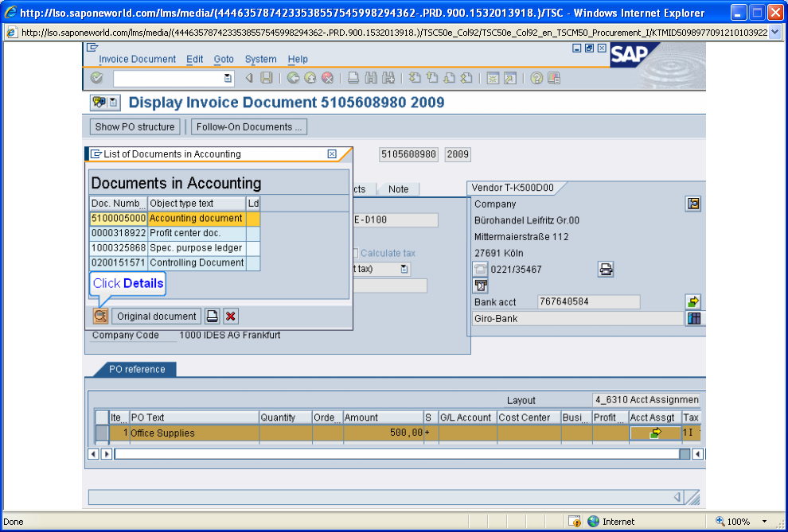The image size is (788, 532).
Task: Open the Help menu
Action: click(x=298, y=59)
